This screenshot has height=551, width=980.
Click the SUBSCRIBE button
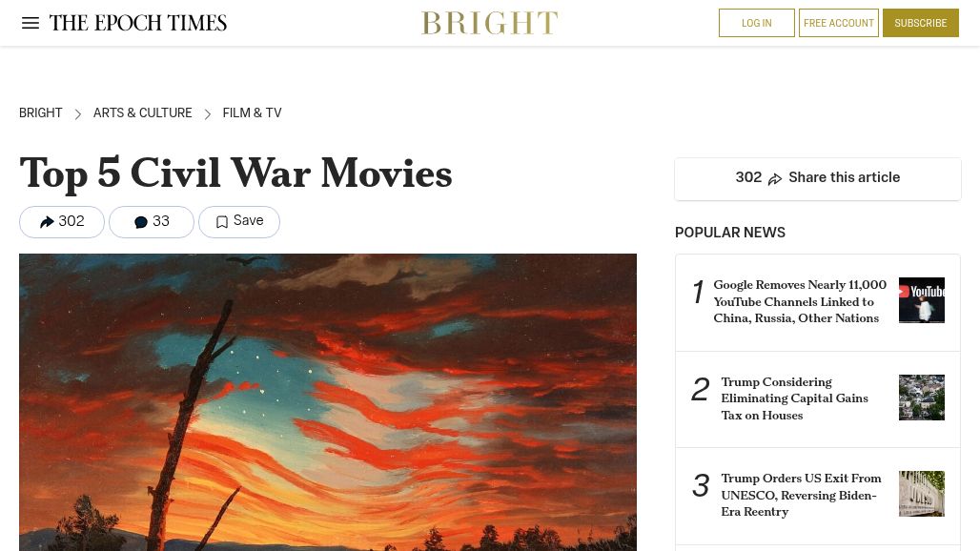coord(920,23)
